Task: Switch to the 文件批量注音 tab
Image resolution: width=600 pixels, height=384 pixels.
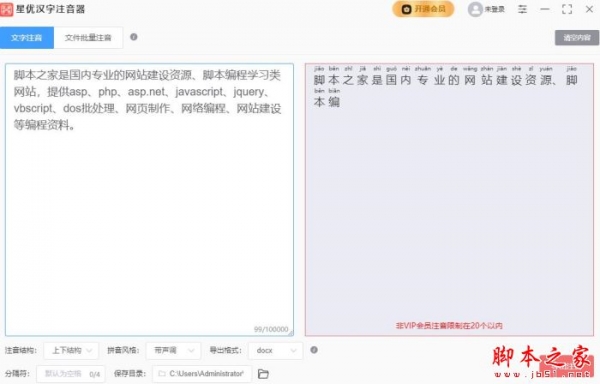Action: pyautogui.click(x=88, y=37)
